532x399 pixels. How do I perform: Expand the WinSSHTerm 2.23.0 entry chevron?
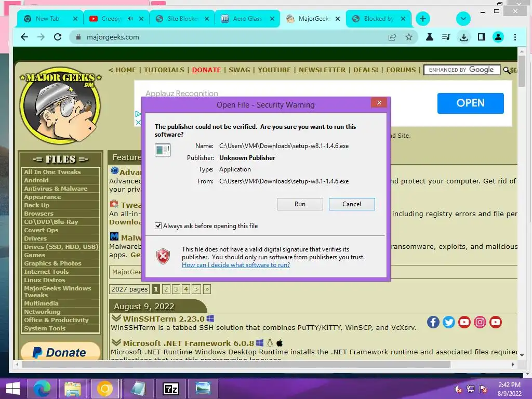click(x=116, y=318)
